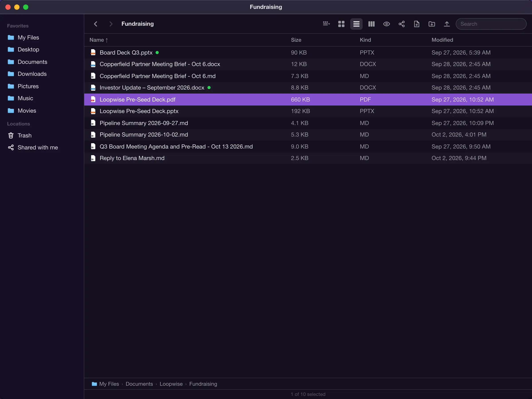The image size is (532, 399).
Task: Click green status dot beside Investor Update
Action: pyautogui.click(x=209, y=88)
